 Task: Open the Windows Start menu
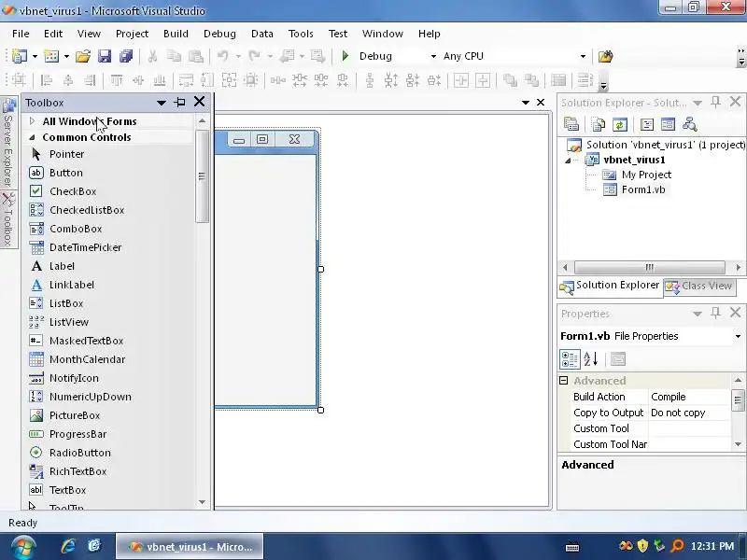coord(24,547)
